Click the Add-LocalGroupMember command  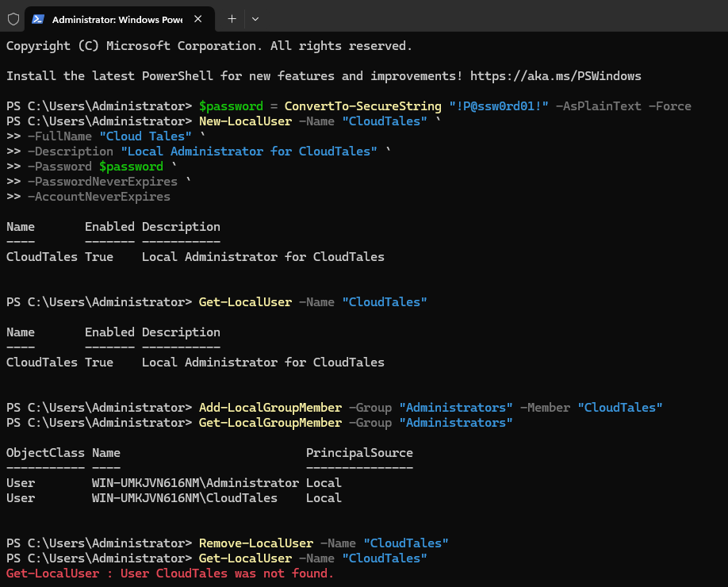click(x=270, y=407)
